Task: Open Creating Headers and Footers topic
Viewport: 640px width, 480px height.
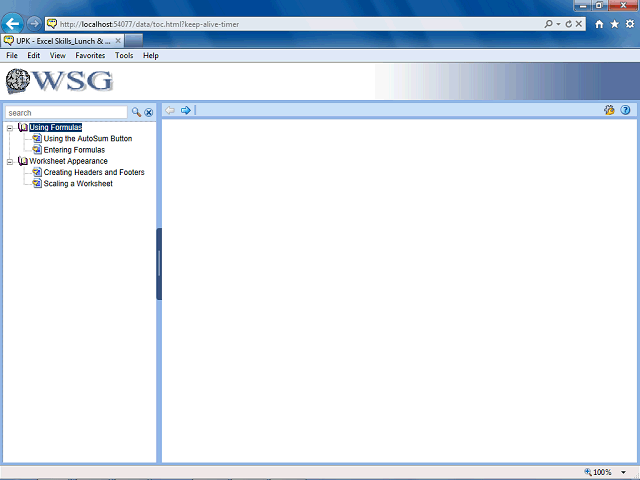Action: click(x=94, y=172)
